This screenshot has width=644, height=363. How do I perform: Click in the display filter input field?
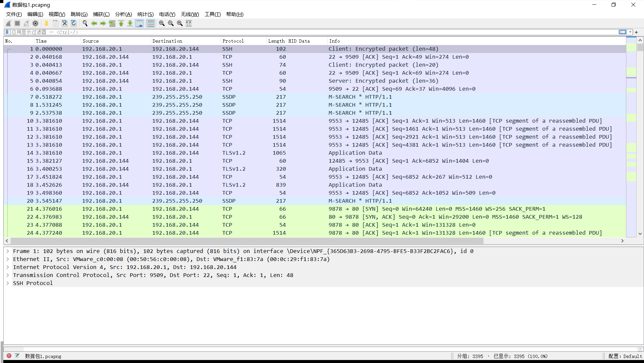pyautogui.click(x=300, y=32)
